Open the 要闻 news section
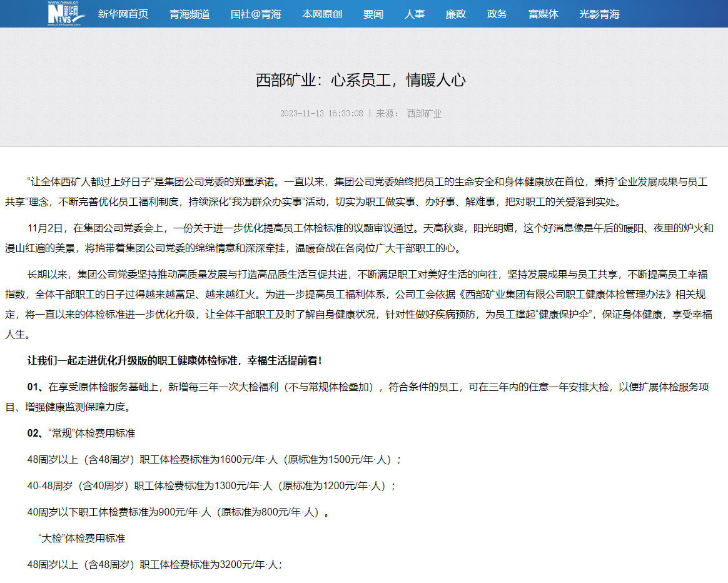The image size is (728, 583). pyautogui.click(x=373, y=14)
